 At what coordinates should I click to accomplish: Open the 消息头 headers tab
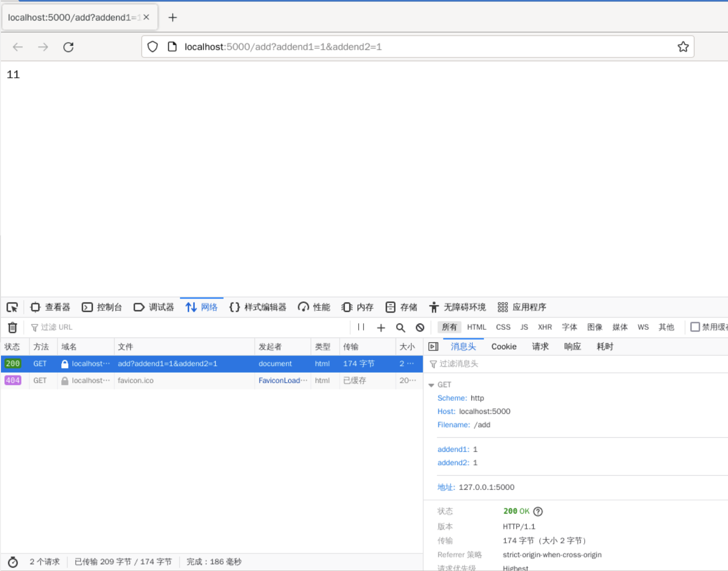[463, 347]
